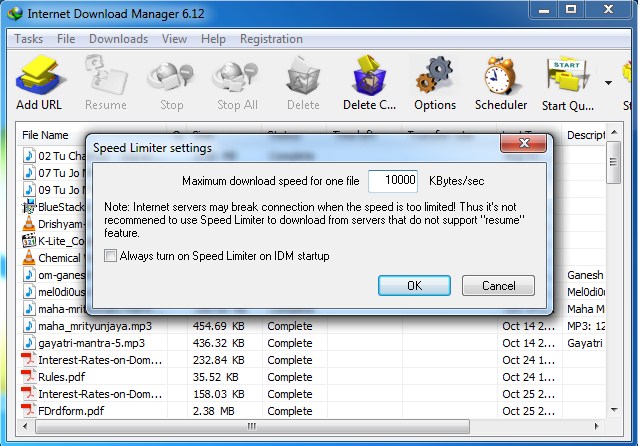Click the PDF icon of FDrdform.pdf
This screenshot has height=446, width=638.
(28, 411)
